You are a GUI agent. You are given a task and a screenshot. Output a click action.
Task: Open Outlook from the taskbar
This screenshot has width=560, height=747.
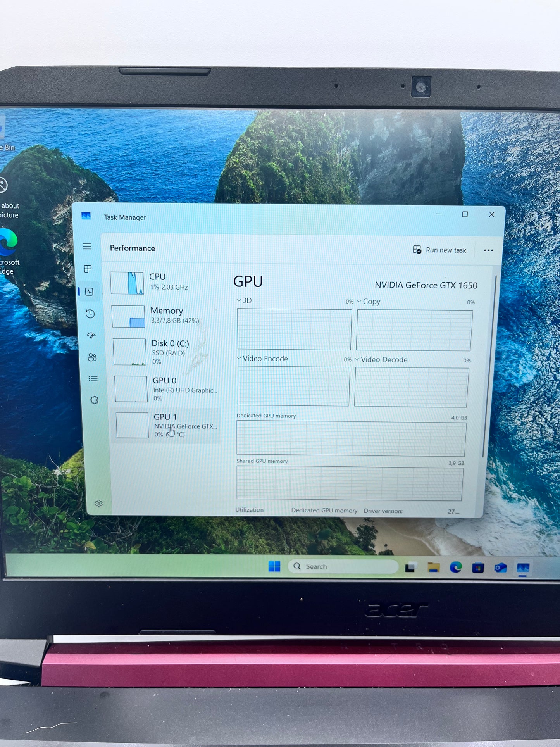[500, 568]
